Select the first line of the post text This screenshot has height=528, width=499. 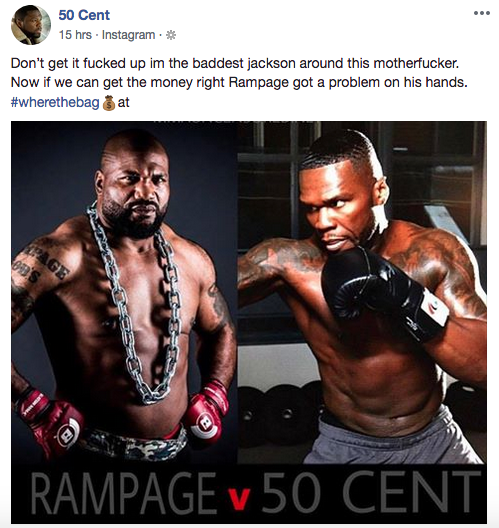click(235, 63)
